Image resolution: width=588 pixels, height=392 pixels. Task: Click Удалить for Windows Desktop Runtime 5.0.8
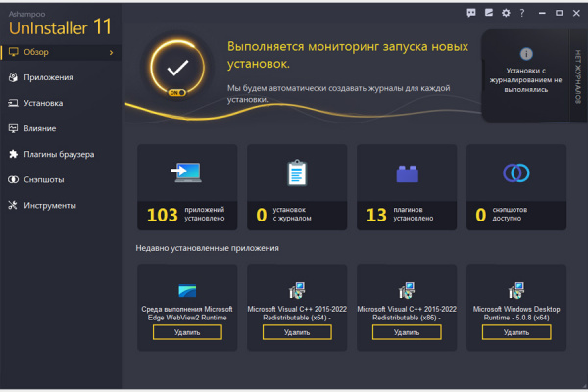tap(516, 332)
